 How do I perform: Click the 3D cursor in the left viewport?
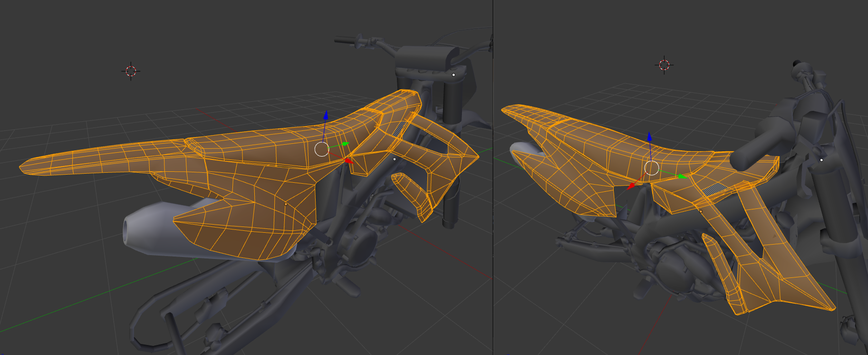(131, 71)
